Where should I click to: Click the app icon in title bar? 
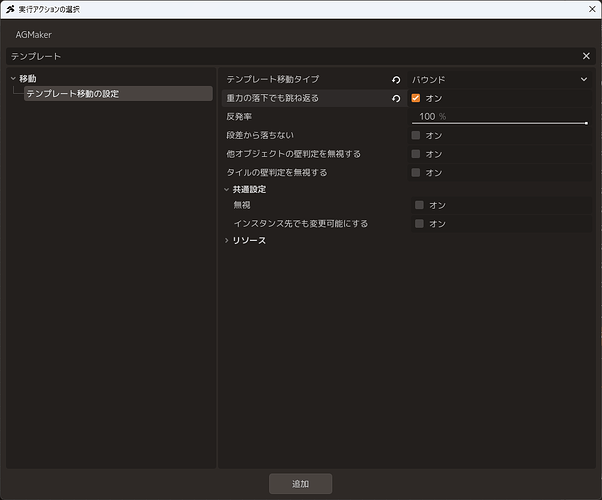(x=10, y=9)
